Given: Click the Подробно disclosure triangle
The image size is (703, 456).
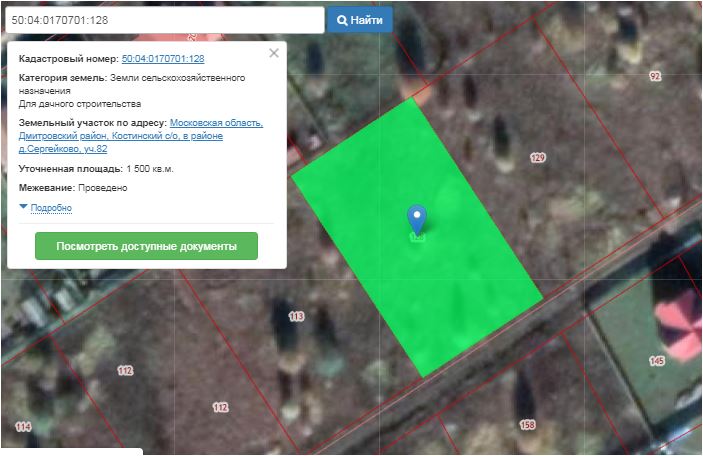Looking at the screenshot, I should [x=23, y=207].
